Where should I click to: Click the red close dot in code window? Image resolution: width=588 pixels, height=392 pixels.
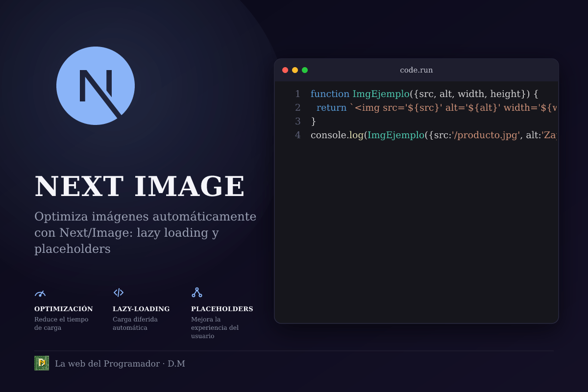click(285, 70)
